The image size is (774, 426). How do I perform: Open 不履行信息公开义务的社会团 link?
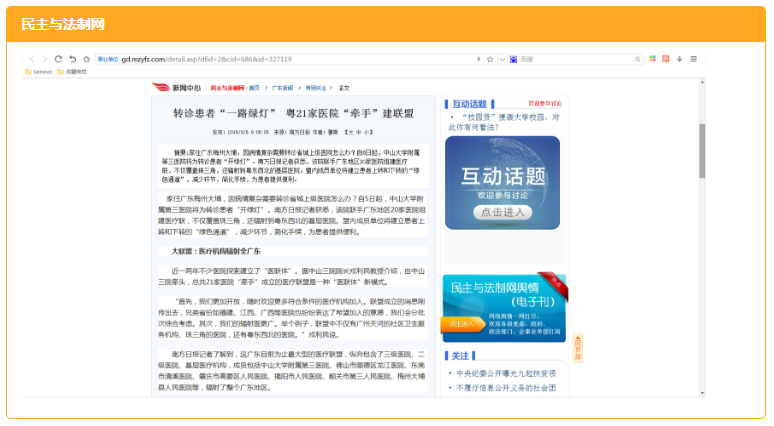(506, 388)
